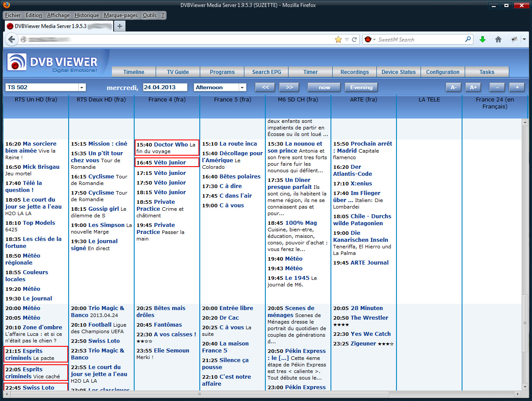Jump to Evening schedule button
The height and width of the screenshot is (401, 532).
click(x=362, y=87)
